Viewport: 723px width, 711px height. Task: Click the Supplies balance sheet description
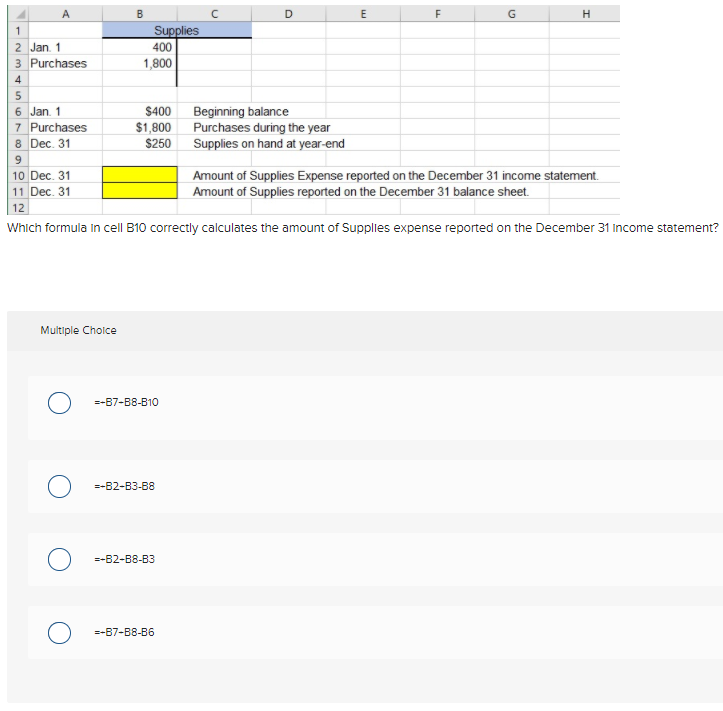pos(361,192)
